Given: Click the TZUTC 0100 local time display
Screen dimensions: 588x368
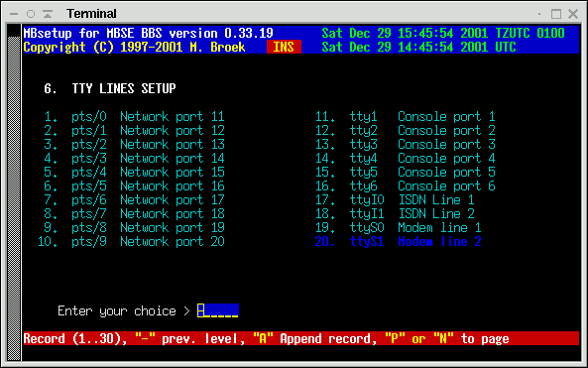Looking at the screenshot, I should [x=443, y=33].
